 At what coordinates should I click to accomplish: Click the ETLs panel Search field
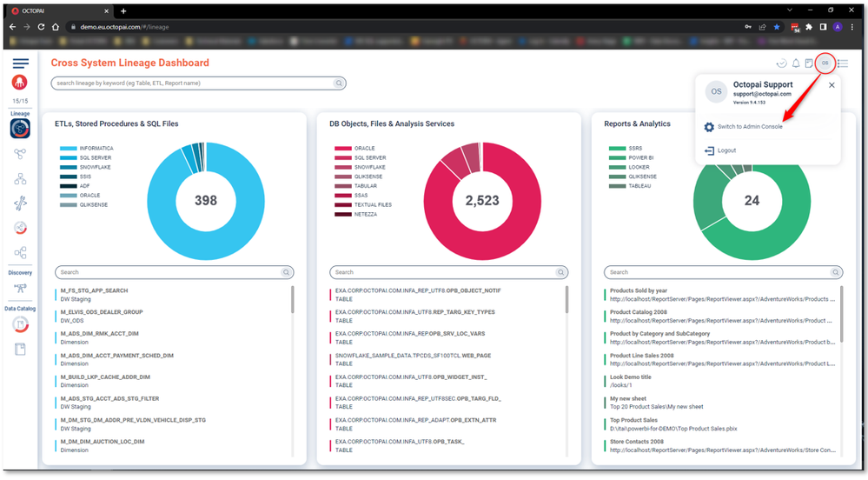tap(174, 272)
